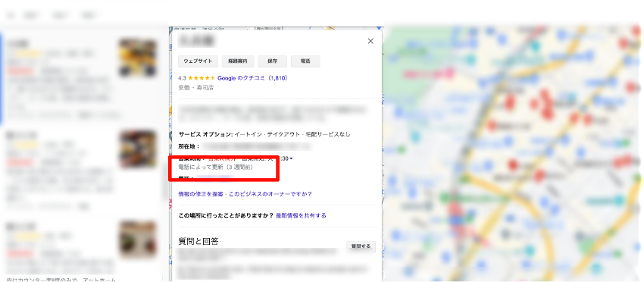This screenshot has height=282, width=644.
Task: Close the business info panel
Action: [x=370, y=41]
